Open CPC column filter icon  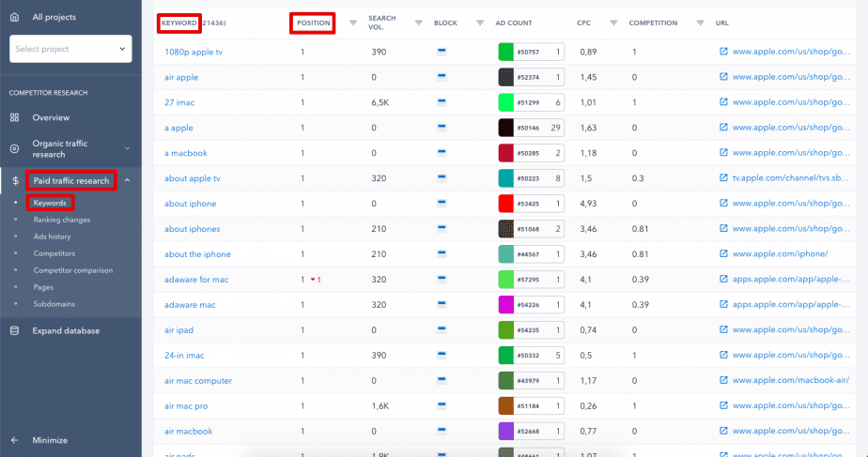(613, 23)
